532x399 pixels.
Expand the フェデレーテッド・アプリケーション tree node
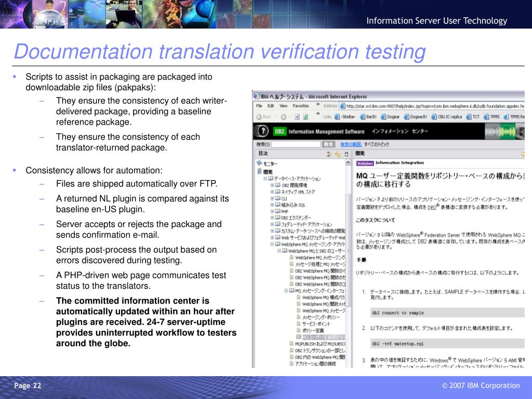pos(272,224)
